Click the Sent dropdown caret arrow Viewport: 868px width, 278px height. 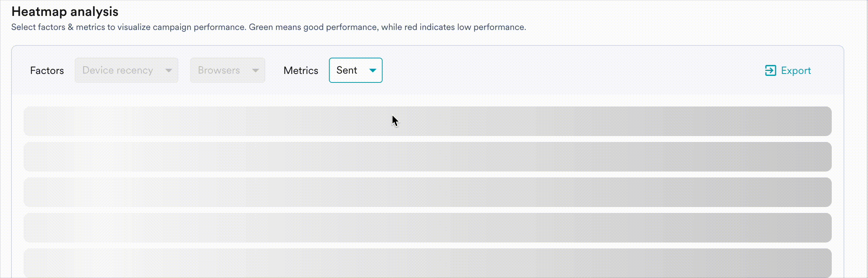(373, 70)
